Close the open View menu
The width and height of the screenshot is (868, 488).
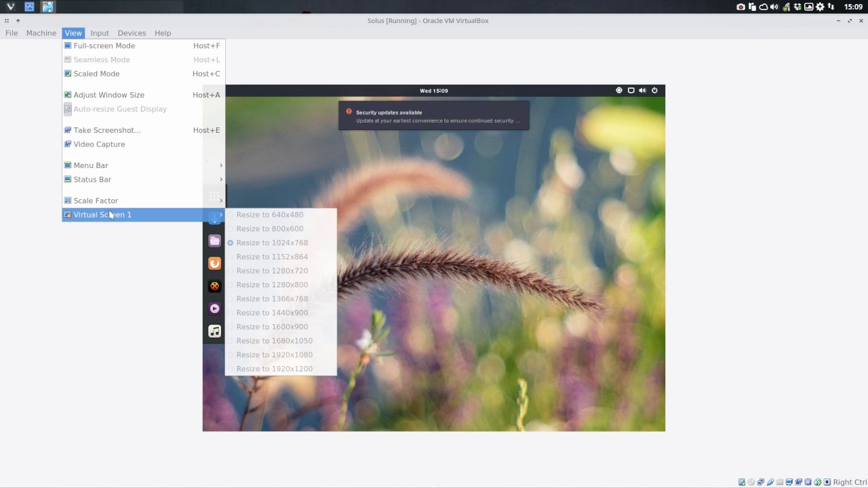click(x=73, y=33)
